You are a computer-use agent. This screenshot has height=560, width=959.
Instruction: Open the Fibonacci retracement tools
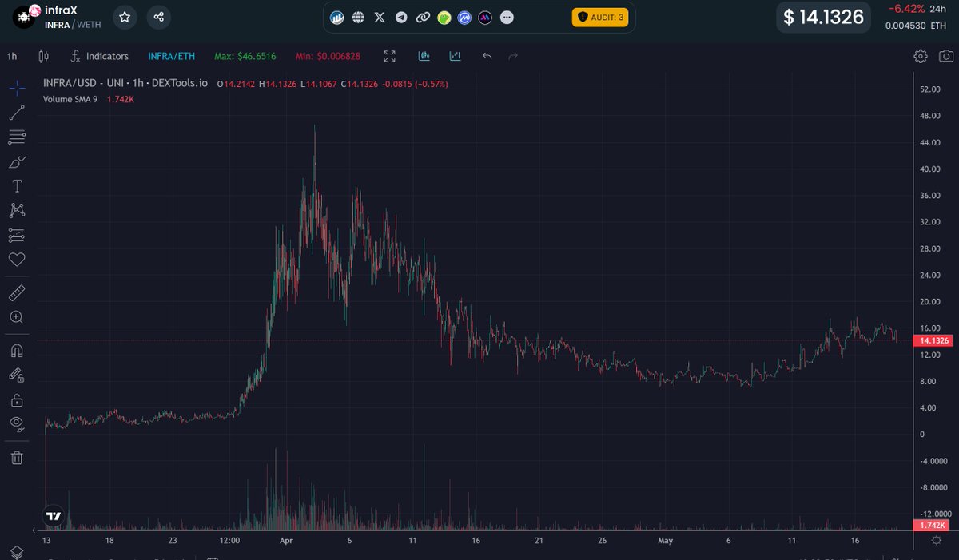[x=17, y=137]
